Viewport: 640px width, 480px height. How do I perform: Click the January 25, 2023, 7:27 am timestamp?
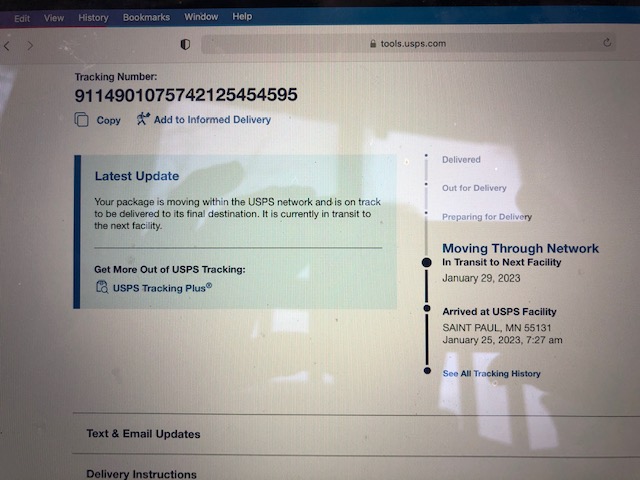[502, 340]
